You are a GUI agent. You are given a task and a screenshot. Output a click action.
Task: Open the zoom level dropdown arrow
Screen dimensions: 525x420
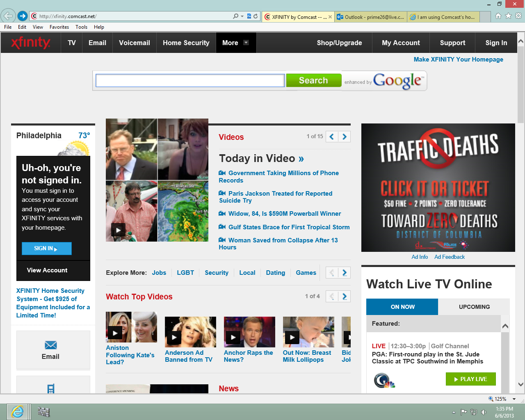click(514, 399)
